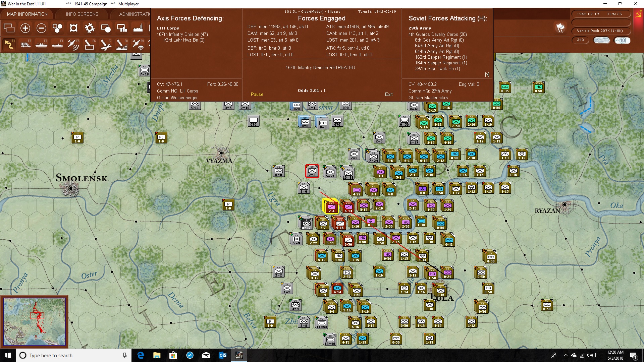Select the 11=53 German unit counter
The image size is (644, 362).
[322, 323]
